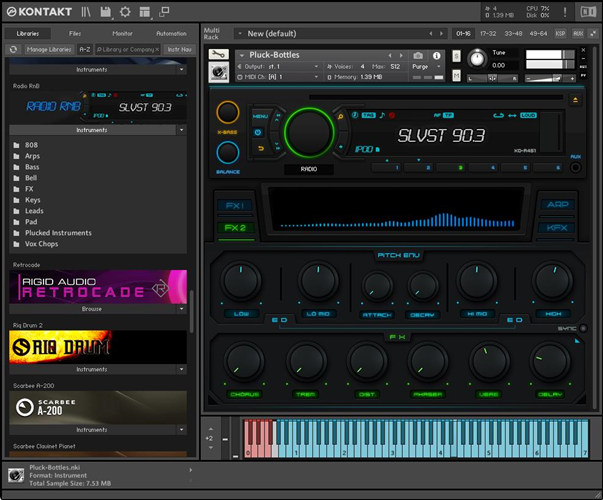Screen dimensions: 603x500
Task: Click the refresh libraries icon
Action: [x=13, y=49]
